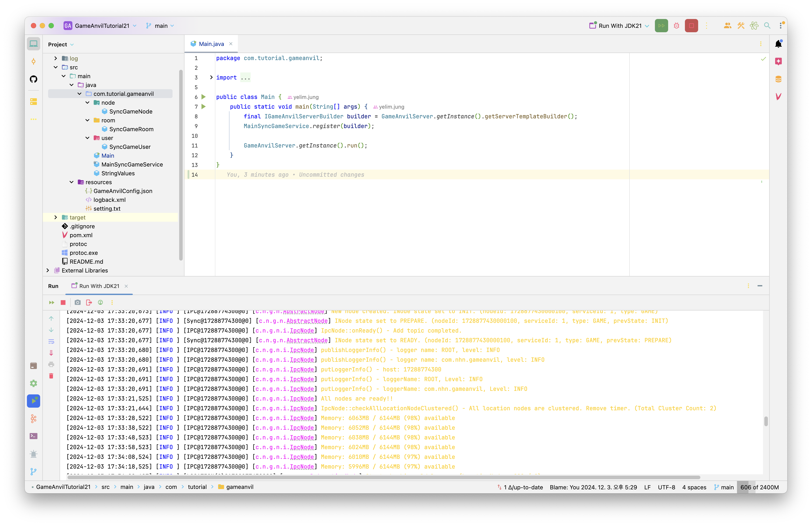Collapse the room package

pos(87,120)
